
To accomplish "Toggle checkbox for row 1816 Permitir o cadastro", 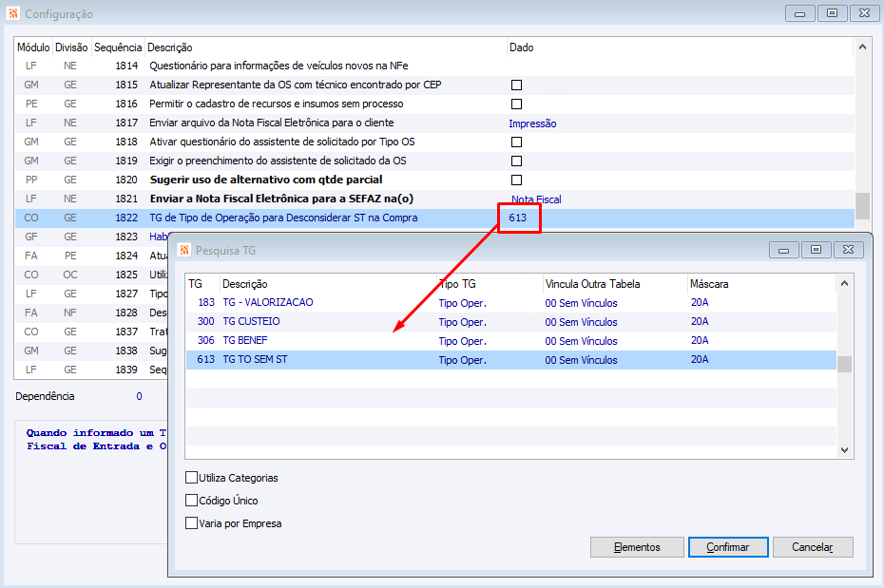I will click(516, 104).
